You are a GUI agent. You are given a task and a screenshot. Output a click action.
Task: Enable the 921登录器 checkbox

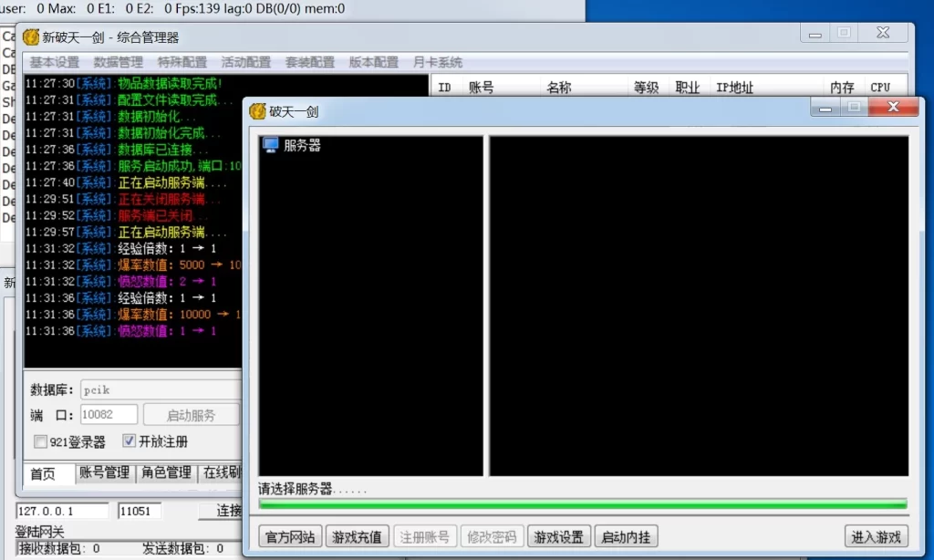tap(40, 441)
